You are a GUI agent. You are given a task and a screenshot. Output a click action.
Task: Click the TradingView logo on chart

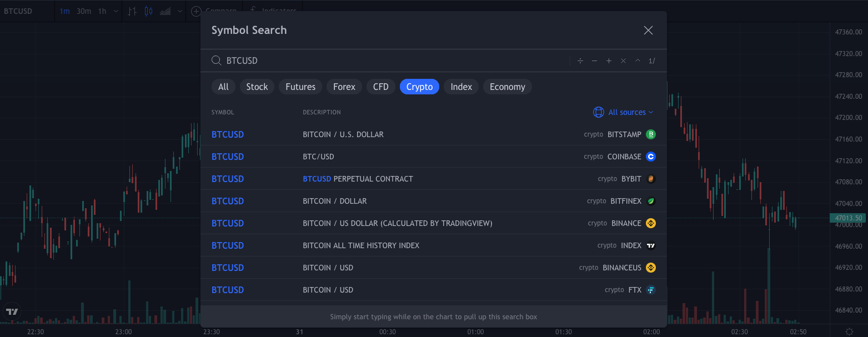[x=12, y=311]
